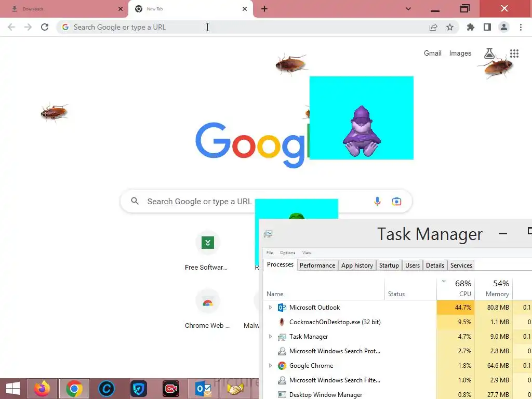The width and height of the screenshot is (532, 399).
Task: Click the Task Manager title bar icon
Action: [x=268, y=234]
